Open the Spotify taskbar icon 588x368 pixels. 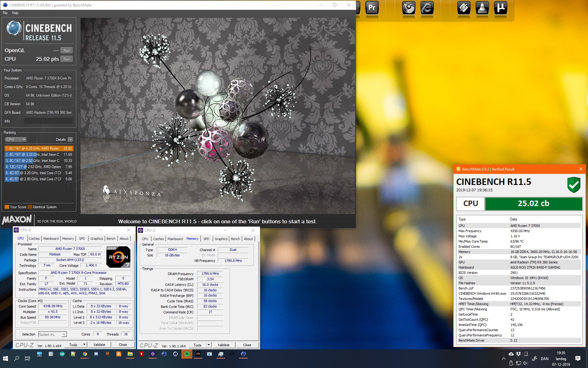coord(187,354)
